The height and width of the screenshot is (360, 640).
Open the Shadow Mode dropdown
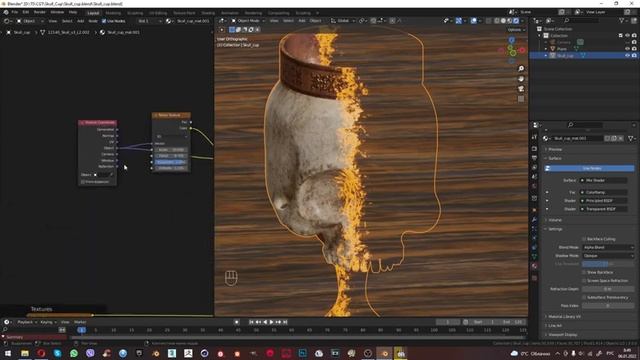click(x=608, y=256)
